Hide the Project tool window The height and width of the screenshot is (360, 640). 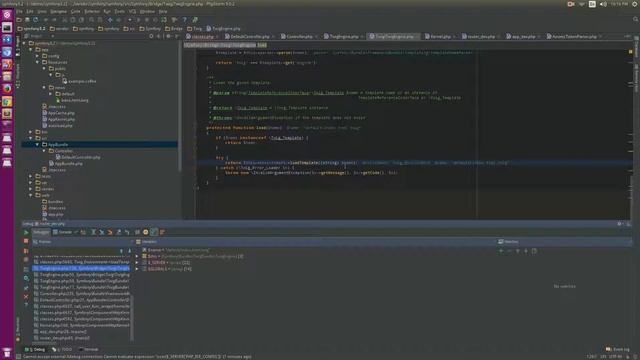[x=176, y=36]
